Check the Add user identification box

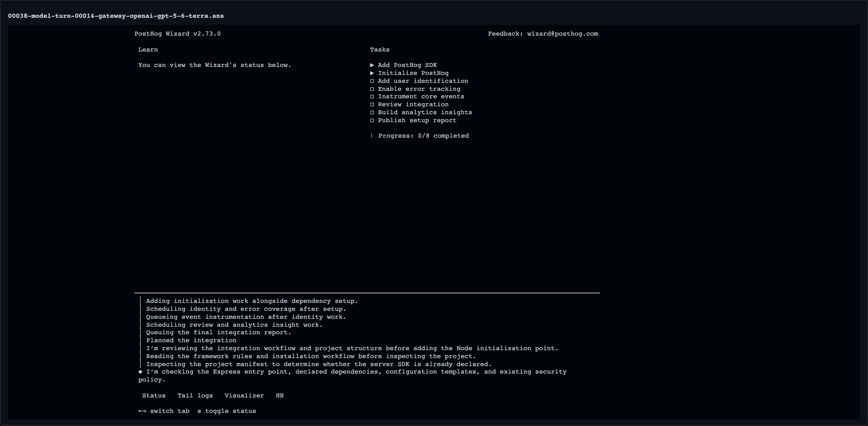pos(372,81)
